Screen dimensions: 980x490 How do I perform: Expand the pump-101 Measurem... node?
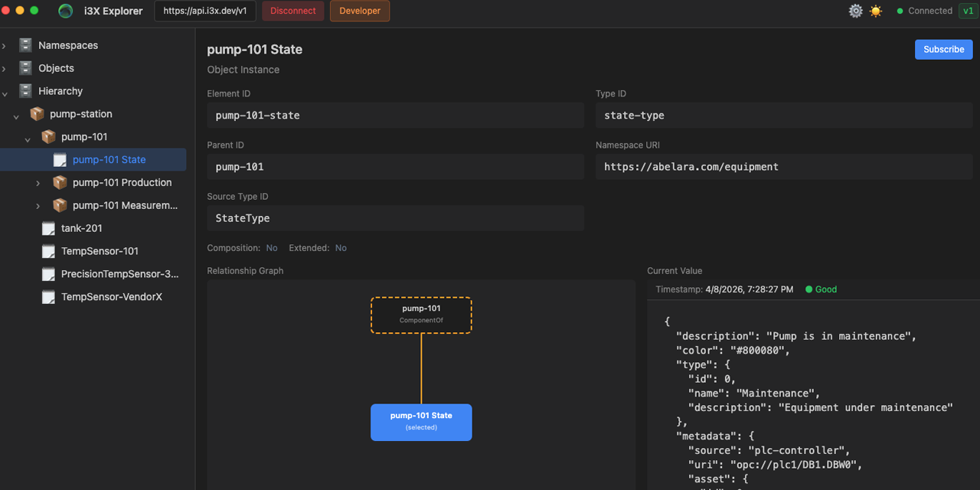[x=38, y=206]
